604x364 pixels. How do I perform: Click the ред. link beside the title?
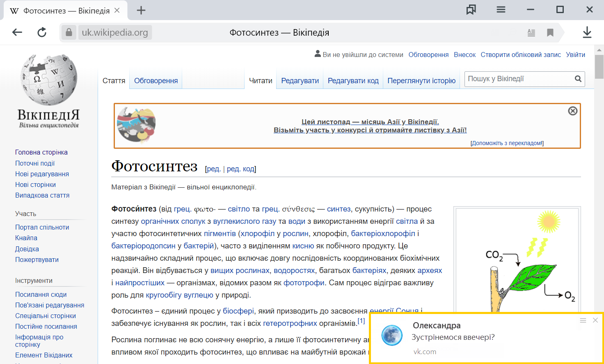point(214,168)
